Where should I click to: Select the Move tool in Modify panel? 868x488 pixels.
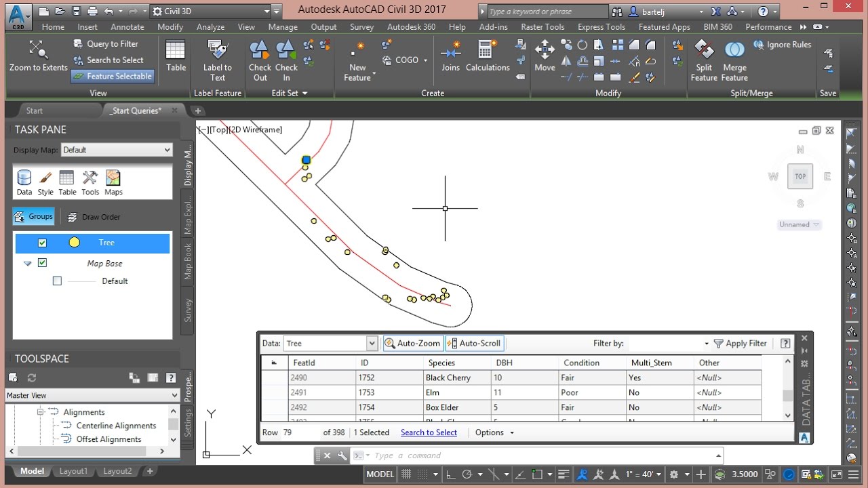(x=545, y=56)
